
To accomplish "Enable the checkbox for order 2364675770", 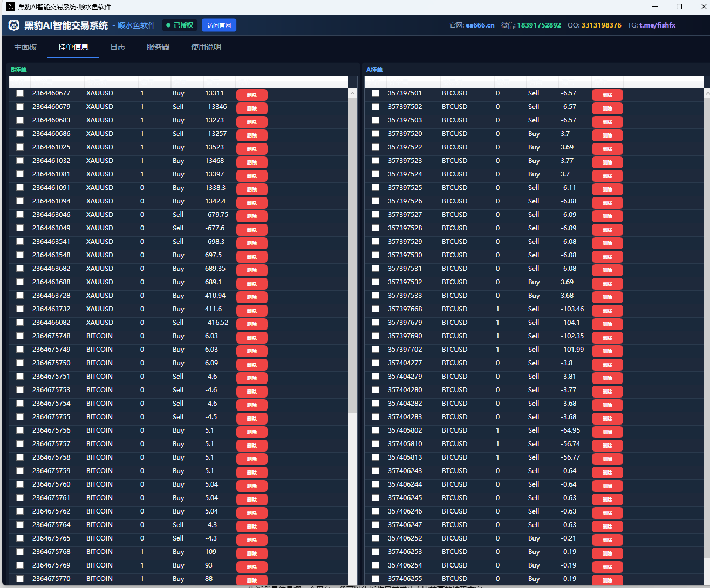I will tap(20, 579).
